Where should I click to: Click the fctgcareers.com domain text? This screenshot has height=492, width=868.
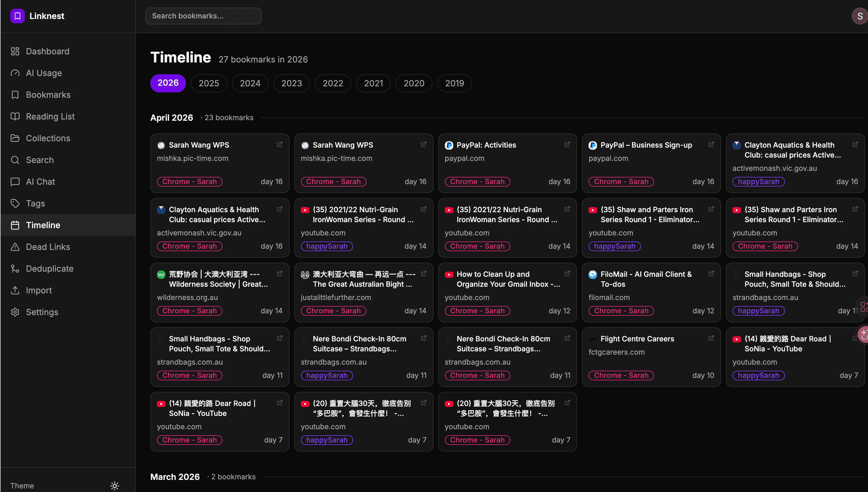616,352
